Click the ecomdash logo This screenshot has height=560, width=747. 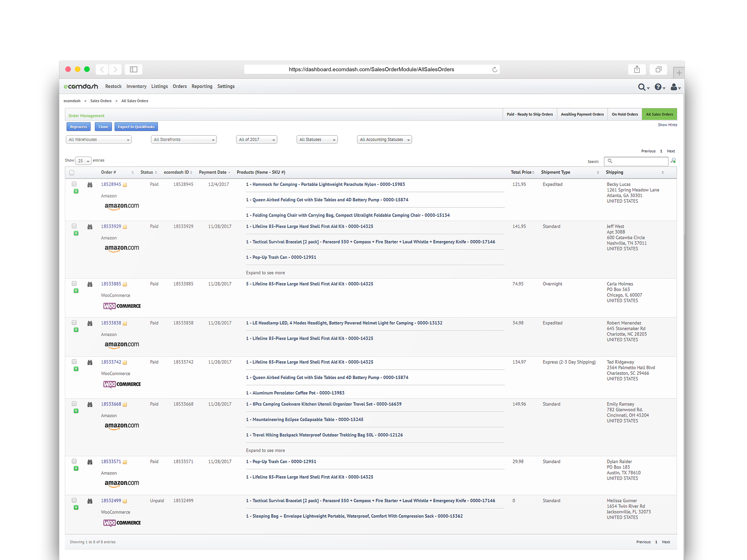tap(81, 86)
